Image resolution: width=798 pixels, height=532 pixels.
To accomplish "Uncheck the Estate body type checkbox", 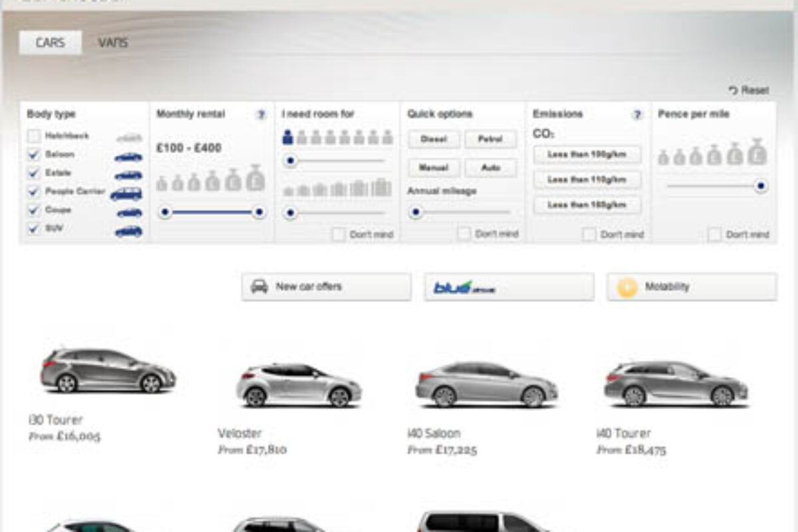I will [34, 174].
